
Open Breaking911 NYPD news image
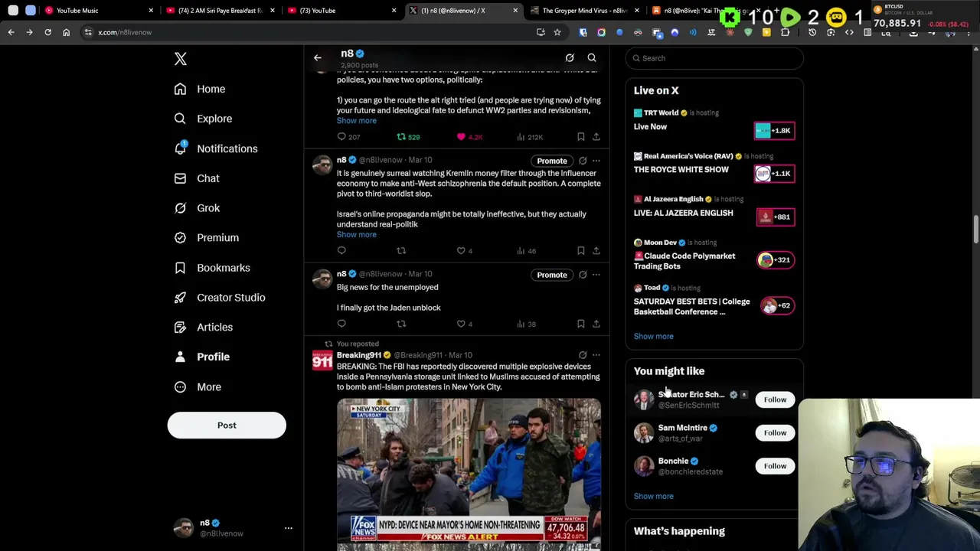[x=469, y=474]
